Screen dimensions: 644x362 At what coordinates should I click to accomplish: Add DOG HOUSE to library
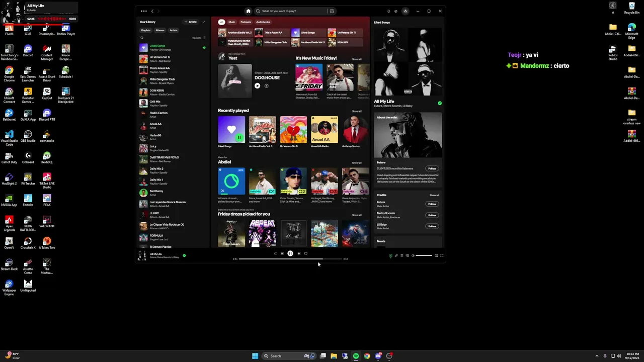pos(267,86)
